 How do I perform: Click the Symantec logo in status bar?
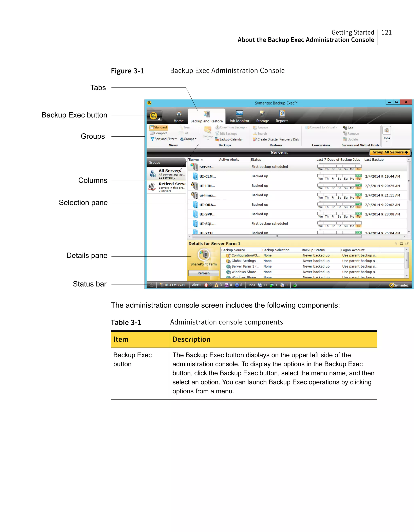[x=399, y=285]
